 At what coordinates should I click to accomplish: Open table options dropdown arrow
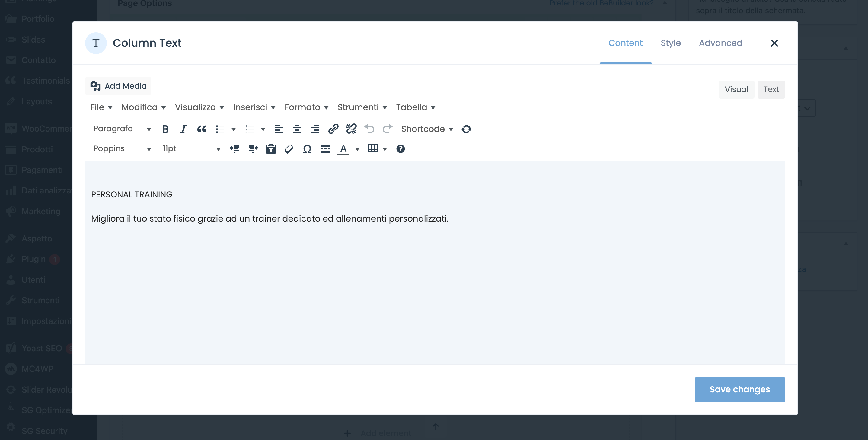[x=385, y=149]
